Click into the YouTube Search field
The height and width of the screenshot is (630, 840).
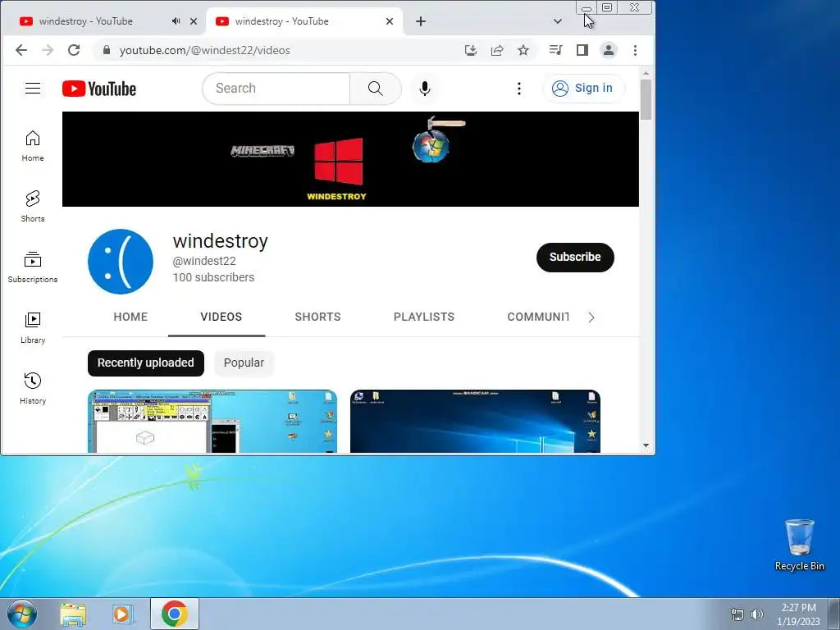coord(276,89)
